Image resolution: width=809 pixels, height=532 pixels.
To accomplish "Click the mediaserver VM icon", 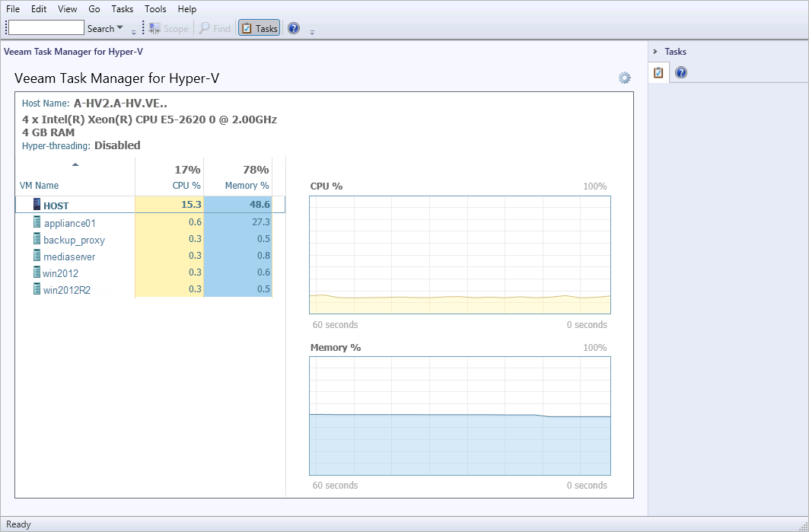I will coord(37,255).
